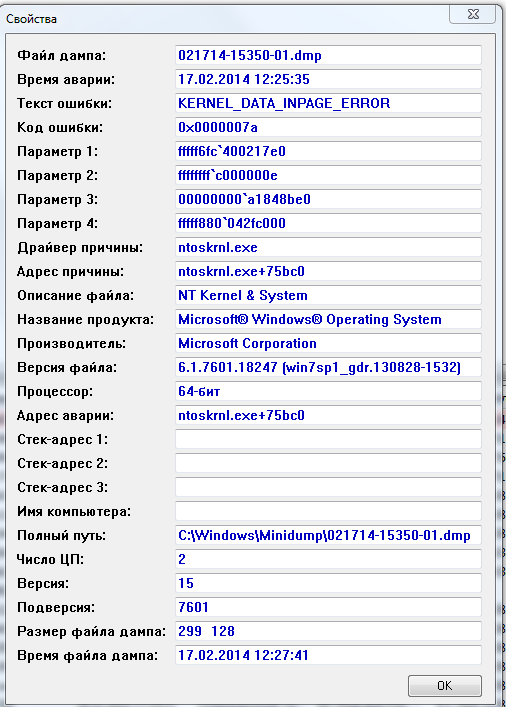Click the Адрес аварии field value

coord(328,415)
